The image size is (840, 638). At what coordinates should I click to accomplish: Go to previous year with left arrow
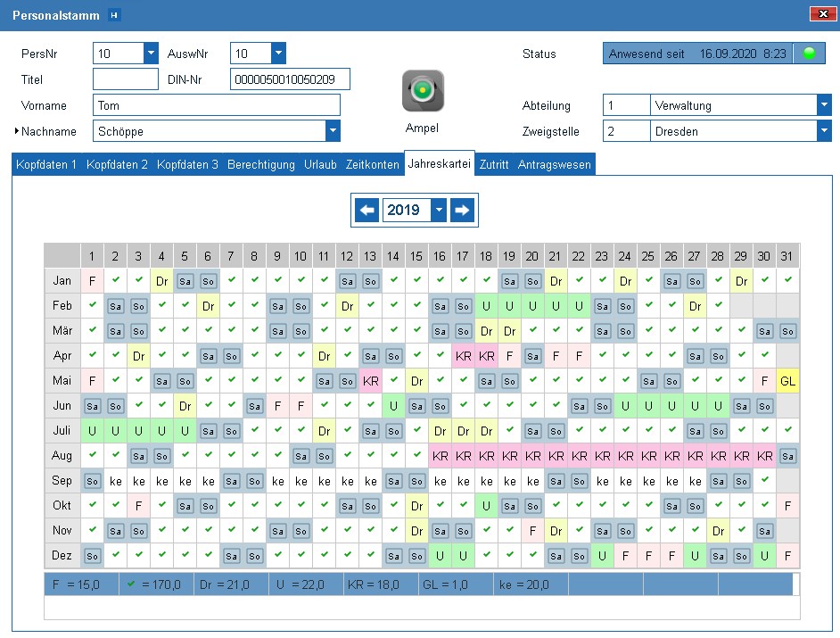click(366, 211)
